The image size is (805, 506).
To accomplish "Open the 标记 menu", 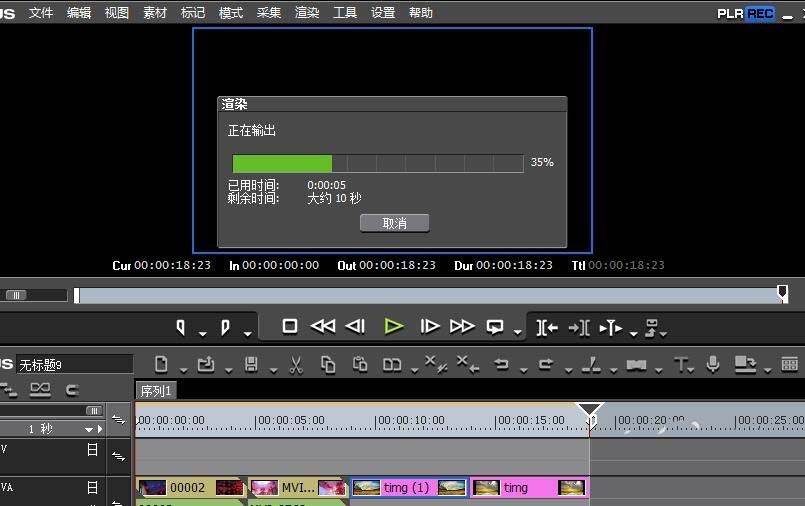I will pos(193,12).
